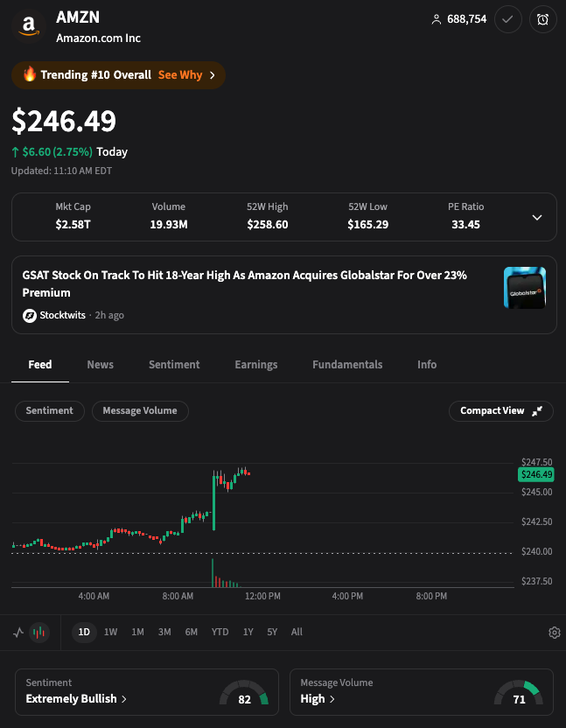Open the GSAT Globalstar news headline

pos(245,283)
